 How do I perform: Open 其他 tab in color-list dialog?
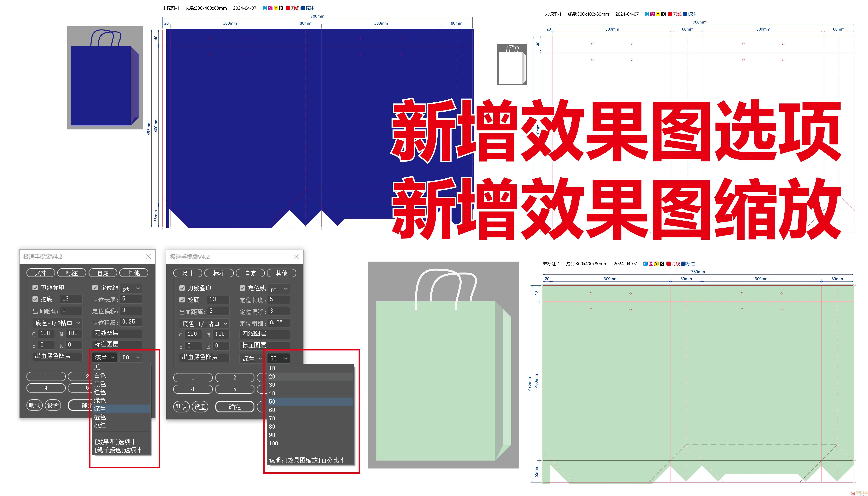(x=134, y=273)
